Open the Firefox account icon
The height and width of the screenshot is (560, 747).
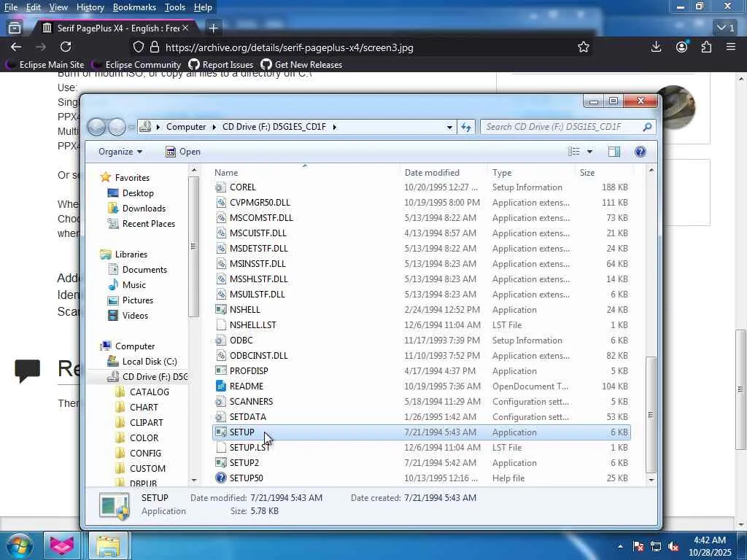coord(682,47)
